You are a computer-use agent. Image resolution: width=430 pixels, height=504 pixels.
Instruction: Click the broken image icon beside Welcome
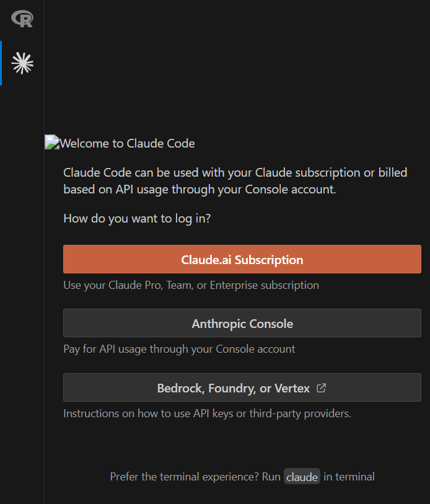pyautogui.click(x=52, y=143)
